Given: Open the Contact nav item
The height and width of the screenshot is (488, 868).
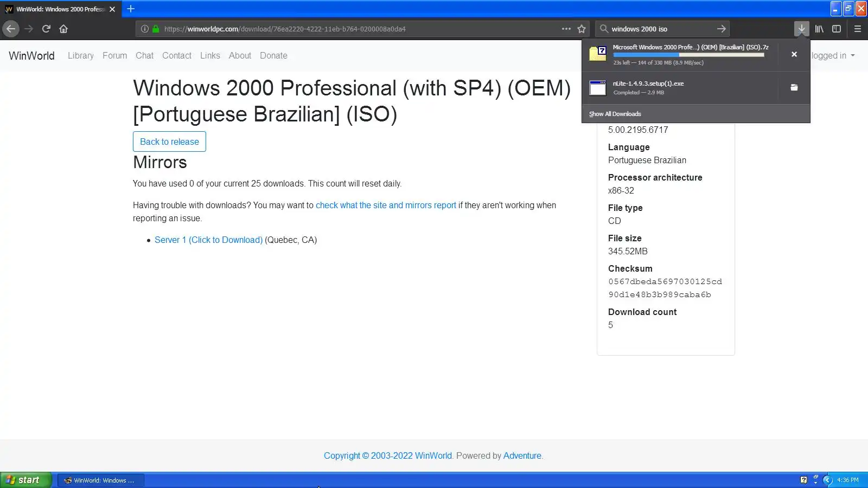Looking at the screenshot, I should click(177, 55).
